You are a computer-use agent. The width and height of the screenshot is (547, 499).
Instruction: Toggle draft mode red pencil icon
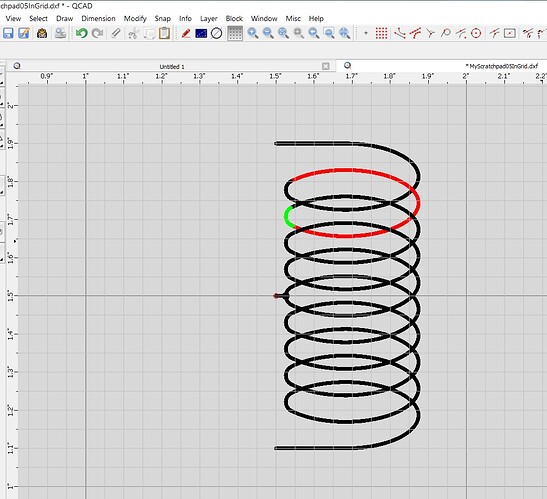coord(186,33)
